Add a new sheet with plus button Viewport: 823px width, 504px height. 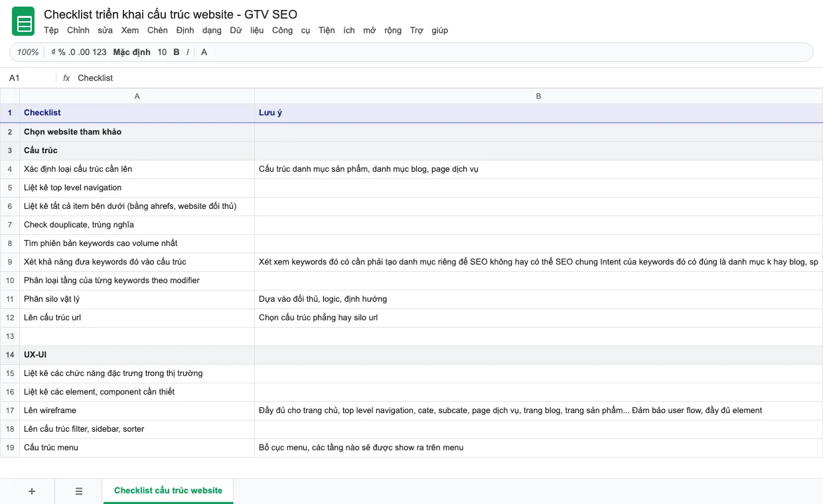coord(32,491)
